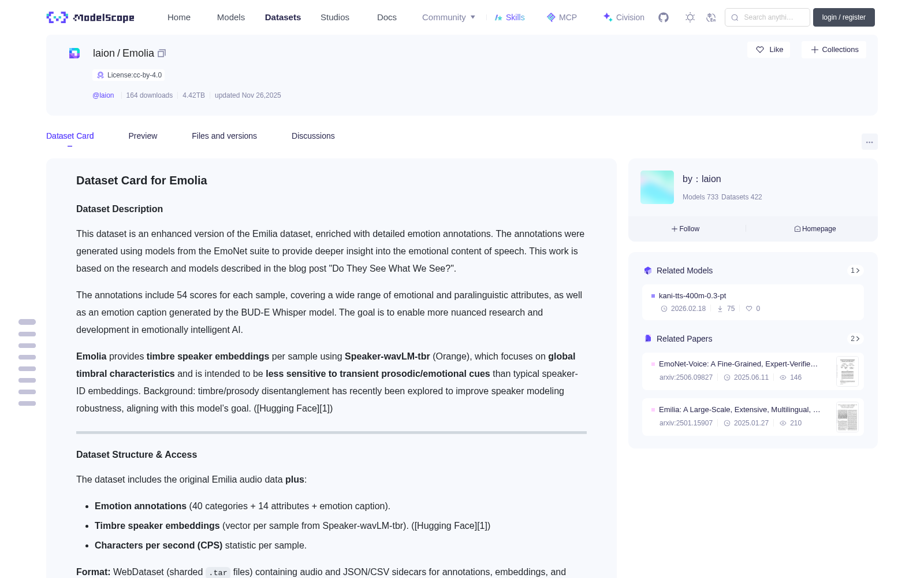Click the Related Models cube icon

coord(648,271)
